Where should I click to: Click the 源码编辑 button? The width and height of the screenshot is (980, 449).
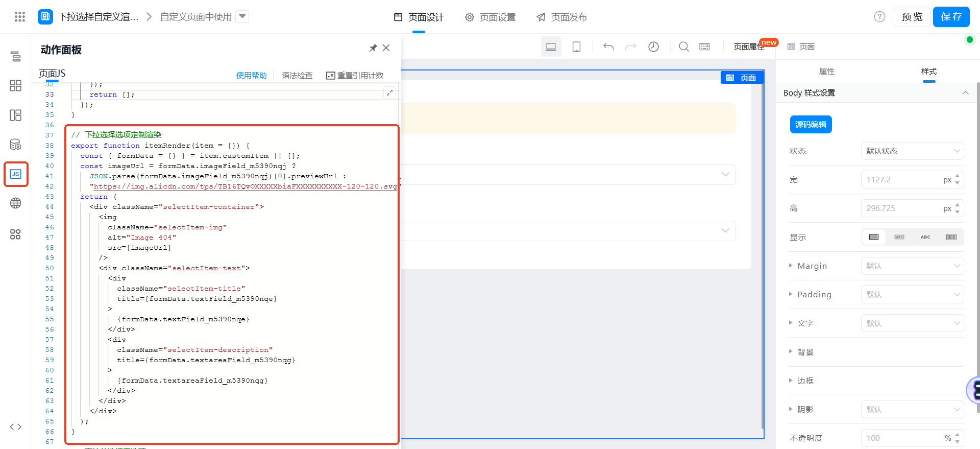(x=811, y=125)
